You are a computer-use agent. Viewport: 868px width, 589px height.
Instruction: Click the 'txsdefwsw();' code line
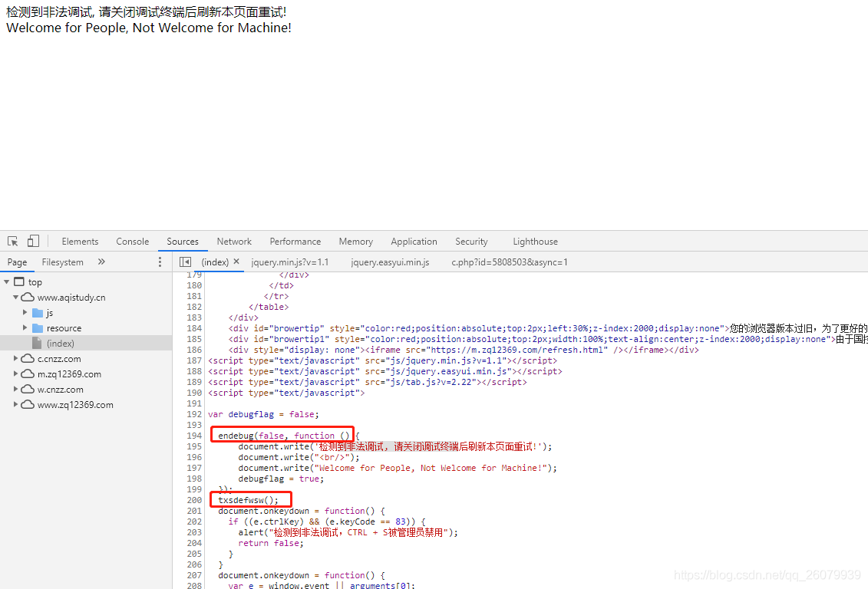(248, 500)
